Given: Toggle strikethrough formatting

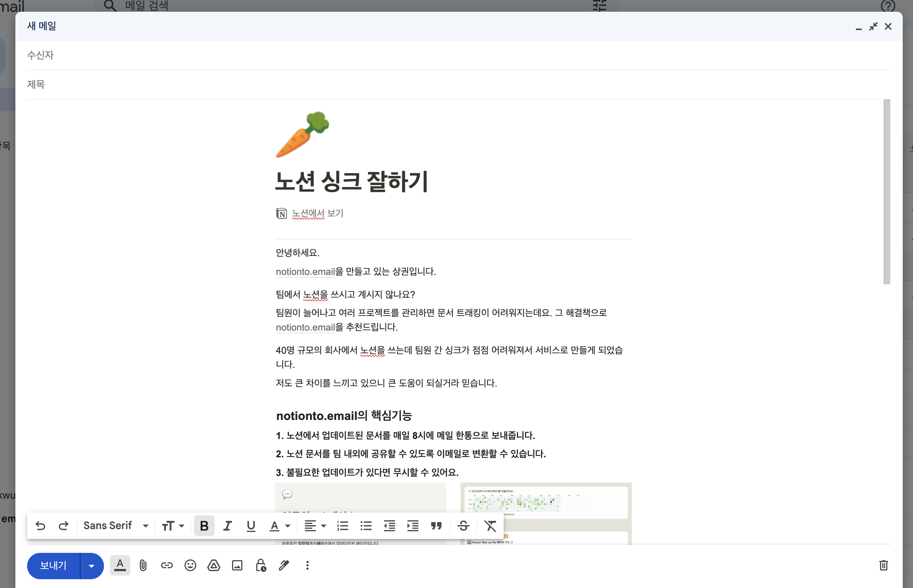Looking at the screenshot, I should (x=463, y=525).
